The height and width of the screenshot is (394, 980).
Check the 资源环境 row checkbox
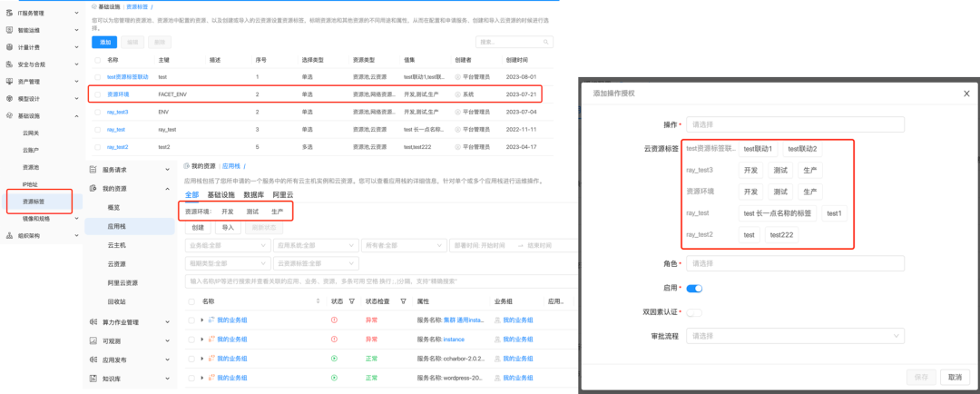point(97,94)
